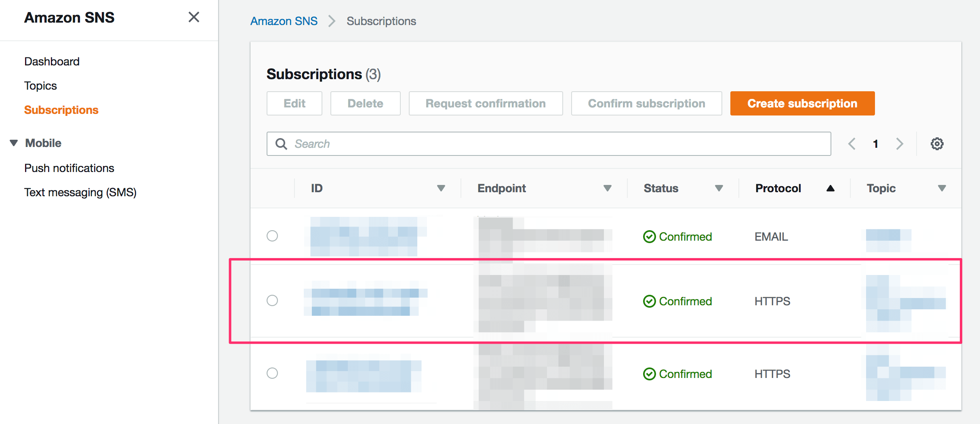Screen dimensions: 980x424
Task: Sort by the Status column arrow
Action: pyautogui.click(x=719, y=188)
